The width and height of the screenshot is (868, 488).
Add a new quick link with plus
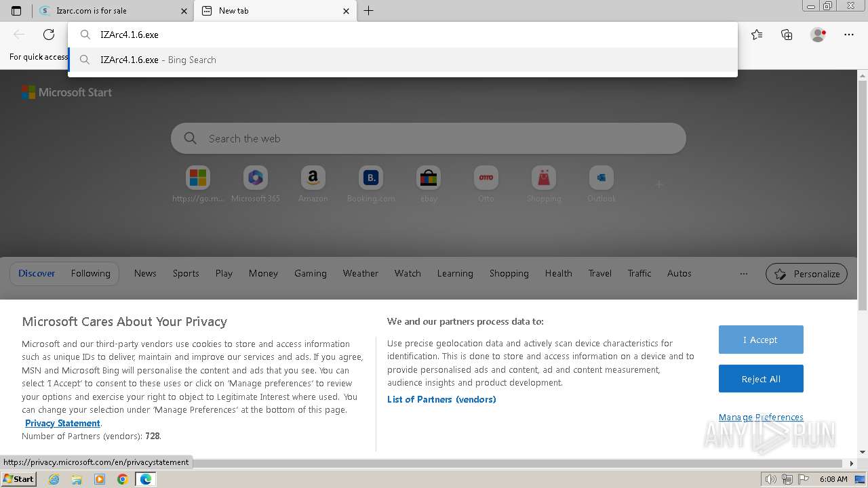(x=658, y=184)
